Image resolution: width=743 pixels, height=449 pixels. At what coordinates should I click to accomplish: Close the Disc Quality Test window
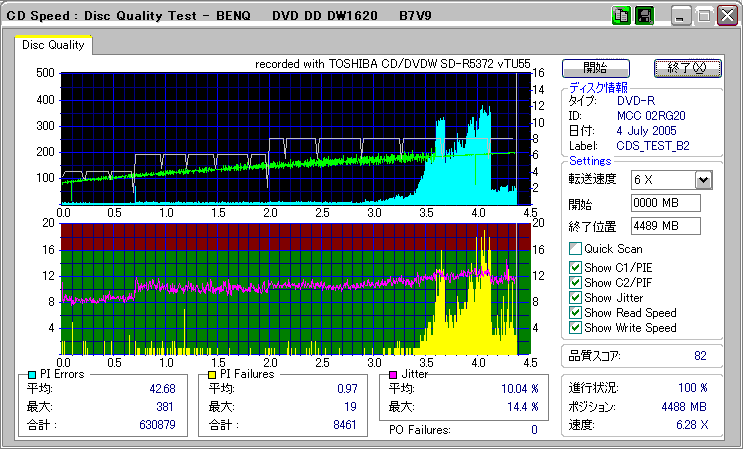tap(727, 16)
